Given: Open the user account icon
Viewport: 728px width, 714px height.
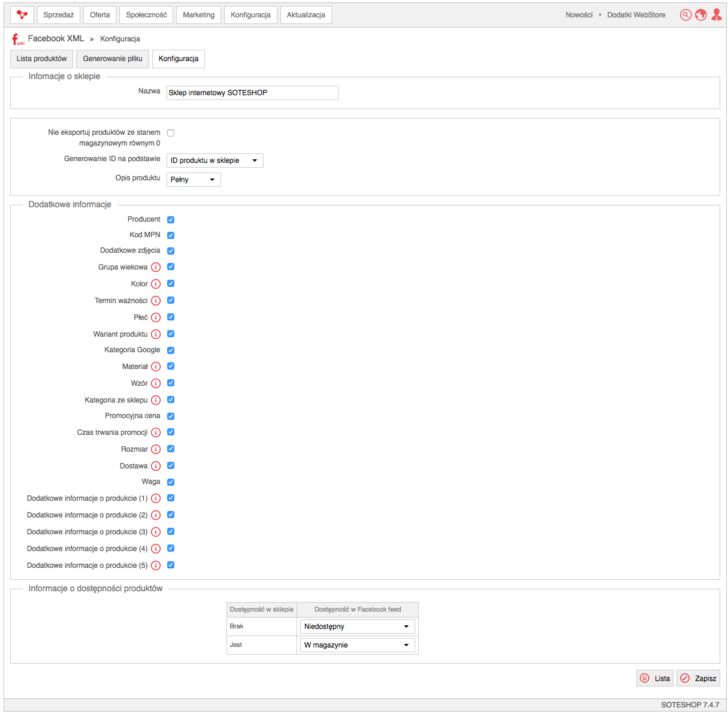Looking at the screenshot, I should [716, 15].
